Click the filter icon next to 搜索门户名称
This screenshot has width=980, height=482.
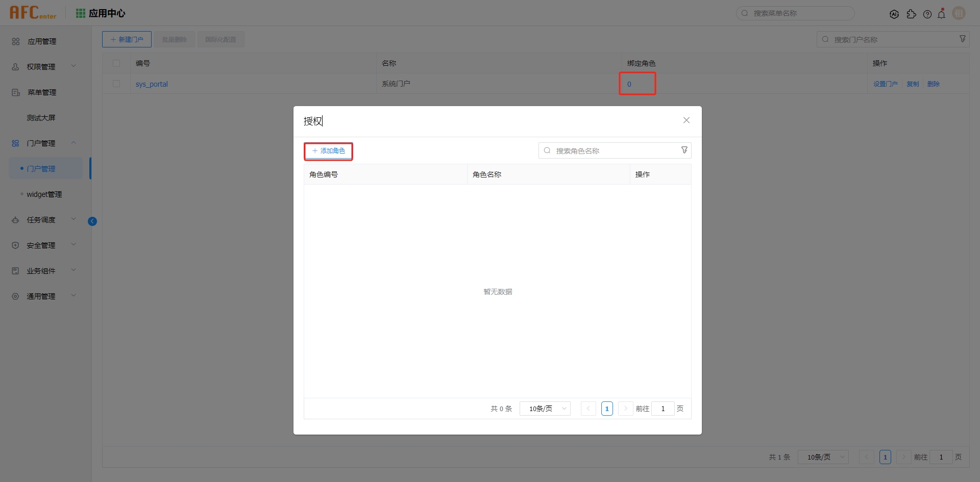[963, 38]
